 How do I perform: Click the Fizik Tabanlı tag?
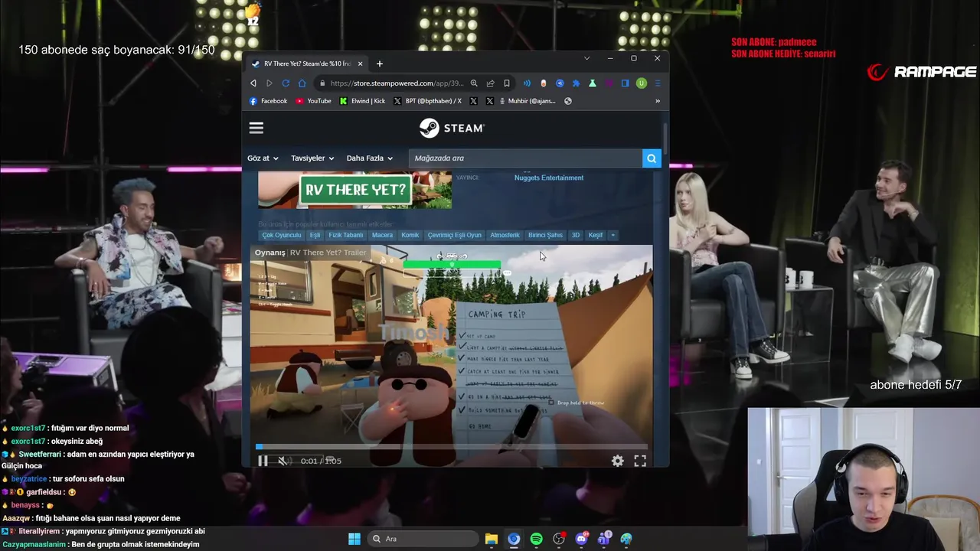pyautogui.click(x=346, y=235)
